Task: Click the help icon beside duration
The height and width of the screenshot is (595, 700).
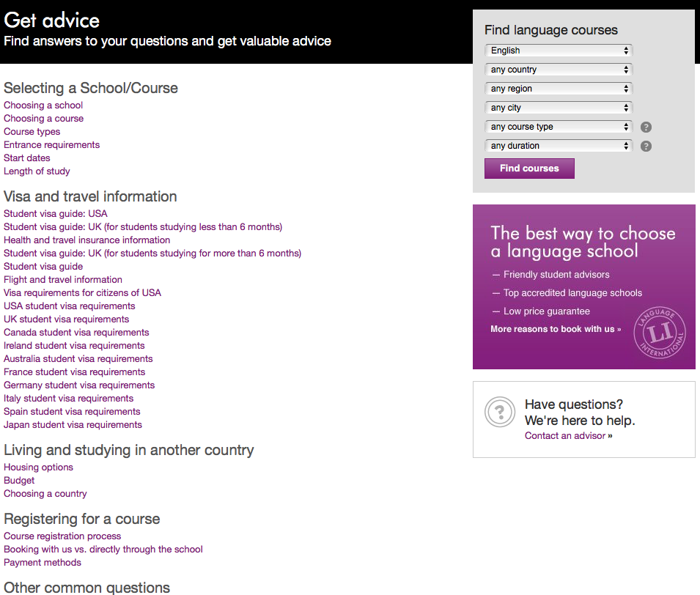Action: 646,146
